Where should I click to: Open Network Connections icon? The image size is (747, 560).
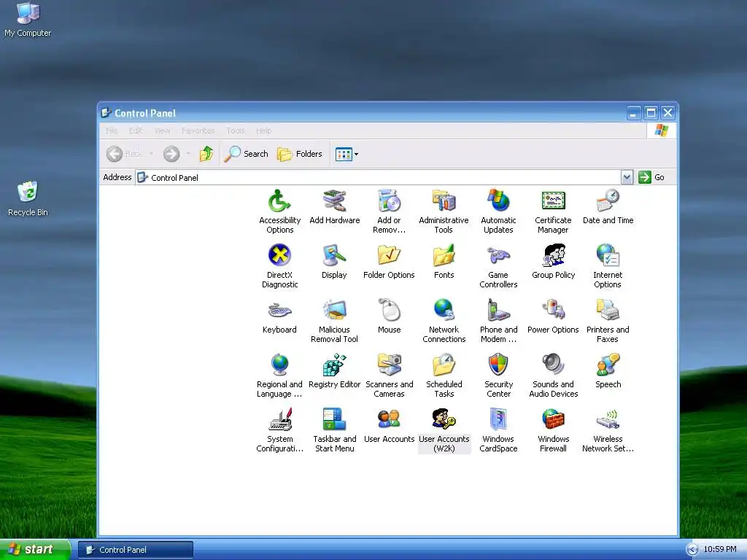click(444, 321)
